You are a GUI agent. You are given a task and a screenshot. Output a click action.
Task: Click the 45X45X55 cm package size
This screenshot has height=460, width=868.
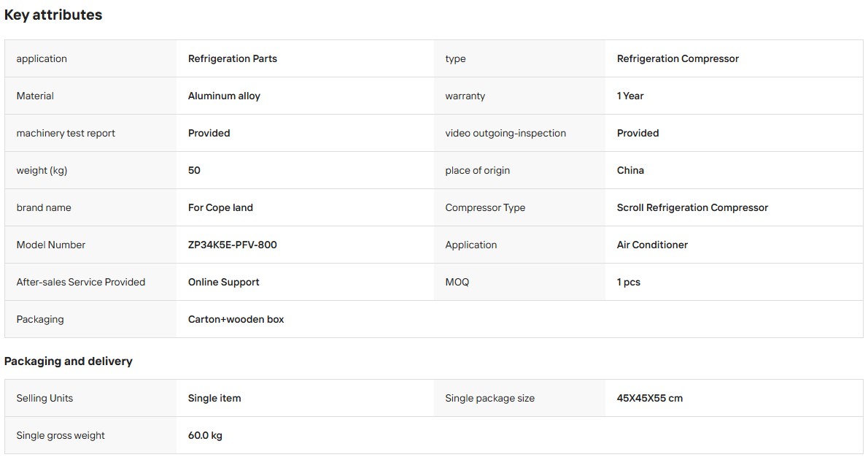649,398
